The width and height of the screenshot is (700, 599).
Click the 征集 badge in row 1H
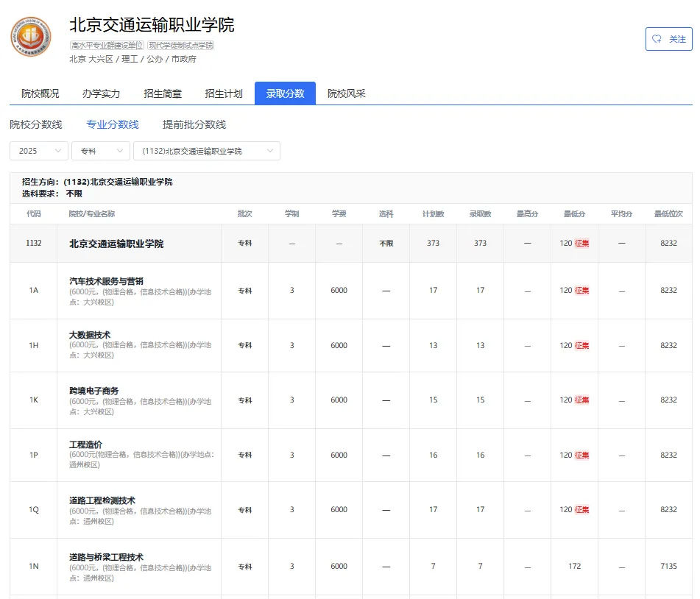(x=581, y=345)
